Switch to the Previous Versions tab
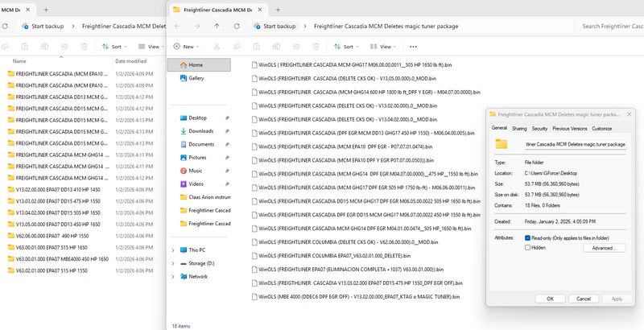644x330 pixels. [570, 128]
